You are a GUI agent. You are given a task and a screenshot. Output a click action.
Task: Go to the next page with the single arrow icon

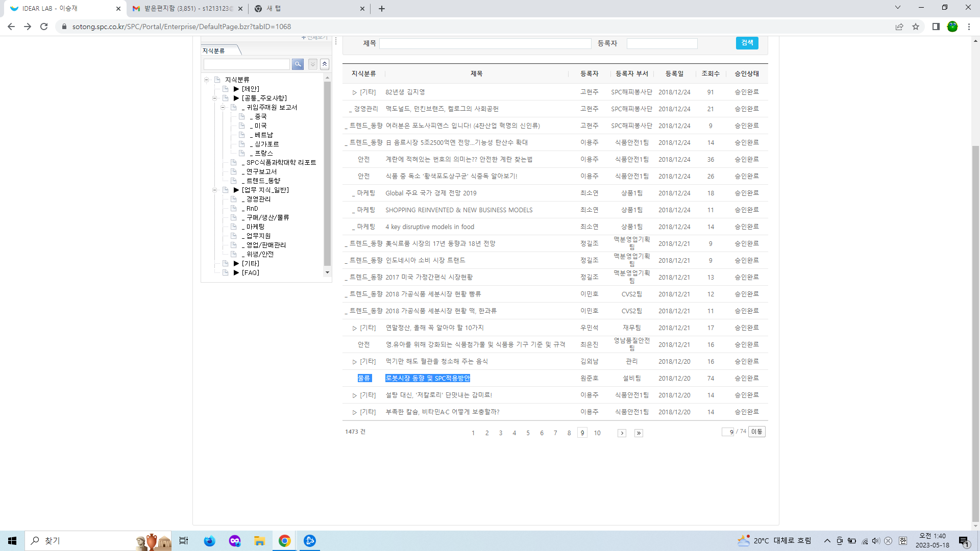(x=622, y=433)
